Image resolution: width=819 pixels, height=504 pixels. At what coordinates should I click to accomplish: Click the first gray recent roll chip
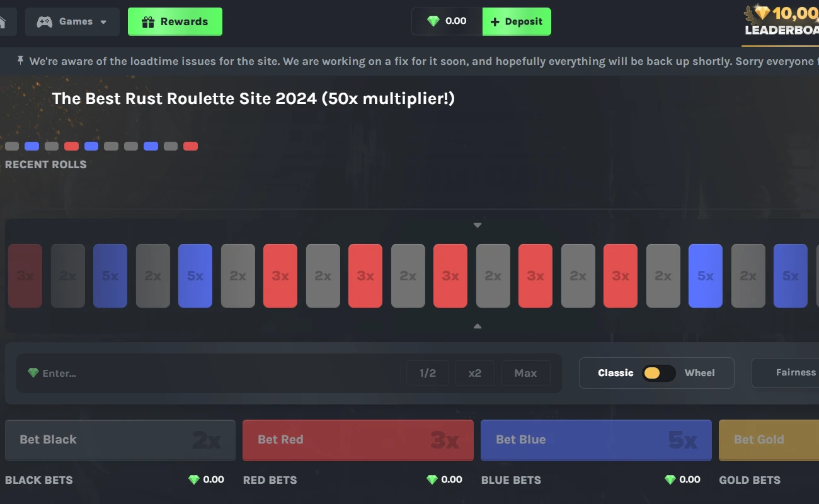click(12, 146)
